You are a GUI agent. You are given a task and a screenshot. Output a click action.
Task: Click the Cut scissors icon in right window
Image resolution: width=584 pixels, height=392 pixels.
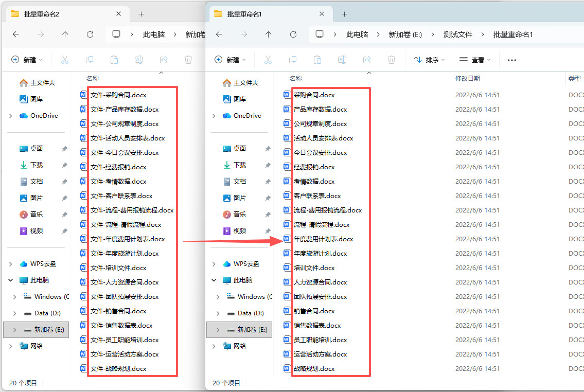pyautogui.click(x=268, y=60)
